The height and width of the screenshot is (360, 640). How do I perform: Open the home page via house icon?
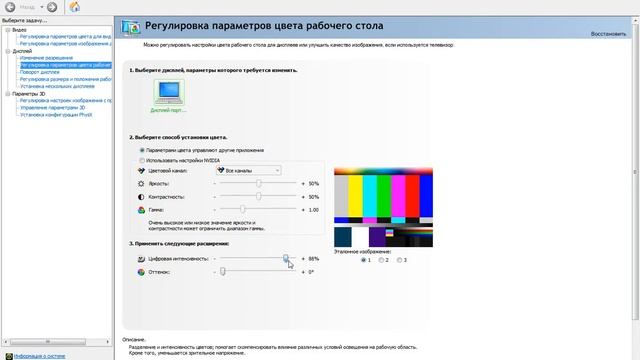(x=74, y=7)
